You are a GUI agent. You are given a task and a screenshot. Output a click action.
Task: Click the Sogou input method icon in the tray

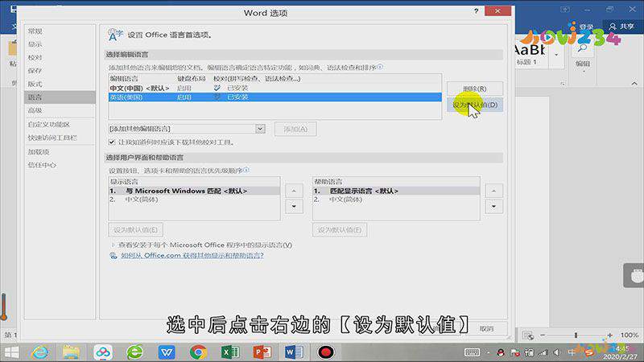point(590,352)
